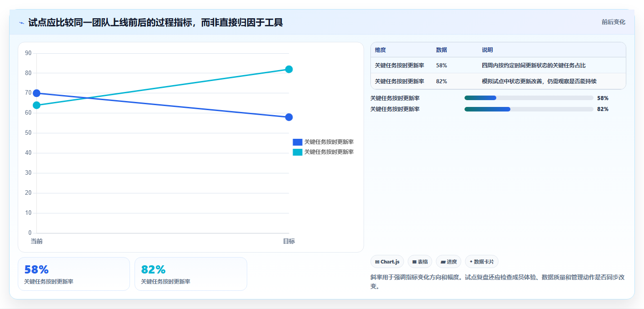Viewport: 644px width, 309px height.
Task: Click the cyan data point above 目标
Action: tap(289, 69)
